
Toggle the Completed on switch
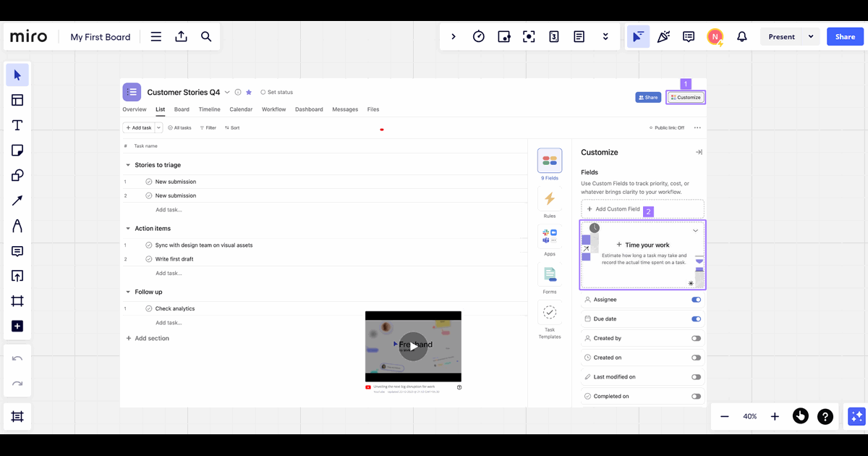pos(697,397)
